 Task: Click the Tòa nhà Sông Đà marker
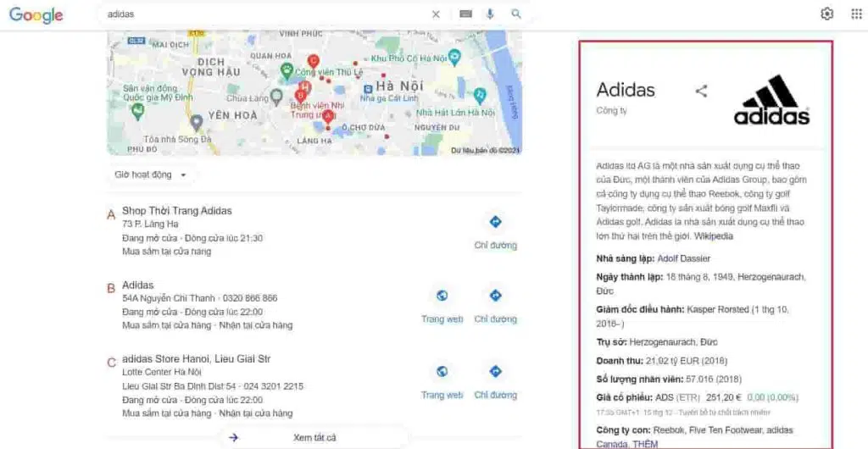[x=196, y=122]
